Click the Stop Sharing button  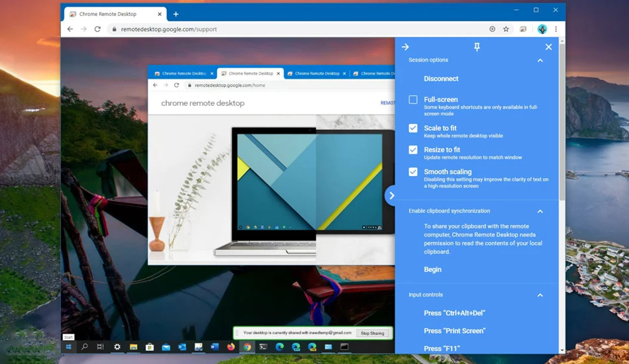point(372,333)
